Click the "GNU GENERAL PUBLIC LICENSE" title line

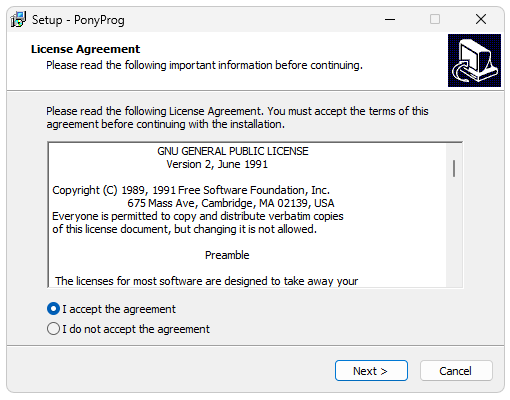pyautogui.click(x=233, y=151)
